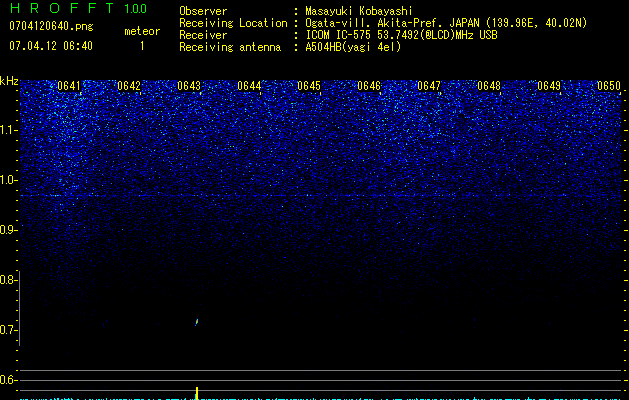Click the observer name Masayuki Kobayashi
Viewport: 629px width, 400px height.
click(x=359, y=11)
